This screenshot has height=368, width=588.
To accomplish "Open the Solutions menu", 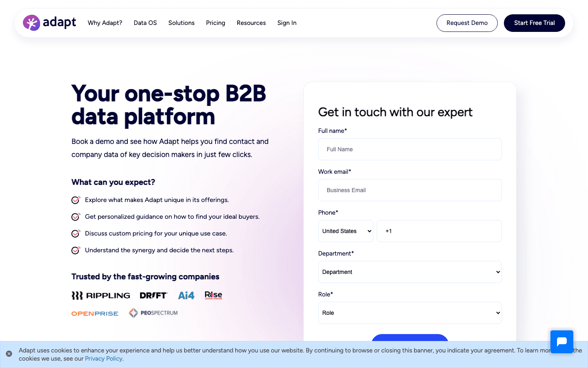I will coord(181,23).
